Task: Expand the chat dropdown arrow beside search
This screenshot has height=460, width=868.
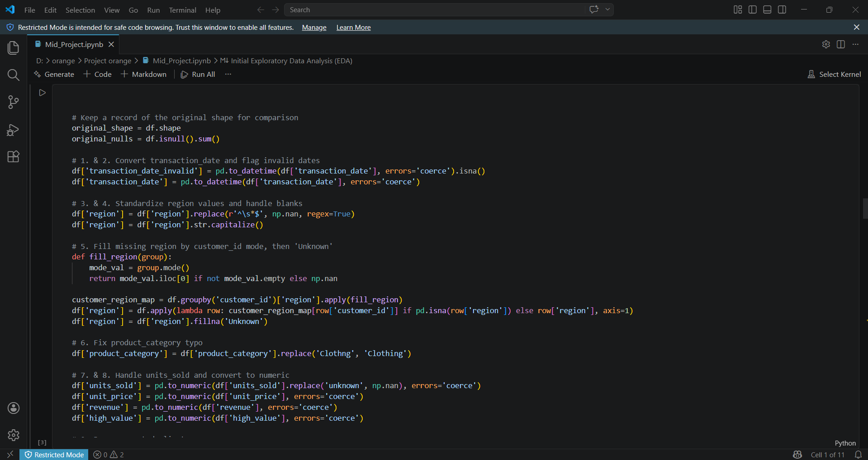Action: coord(607,9)
